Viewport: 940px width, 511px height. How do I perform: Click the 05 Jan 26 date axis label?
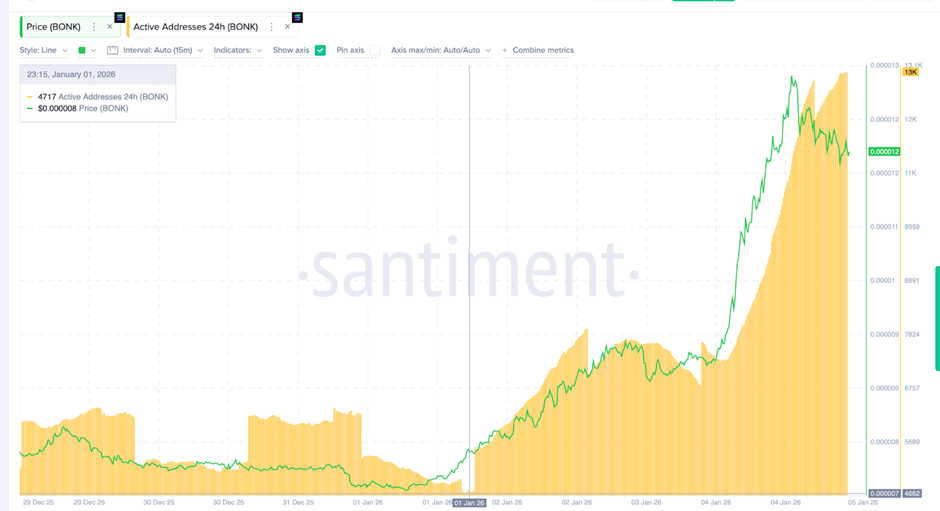[863, 503]
